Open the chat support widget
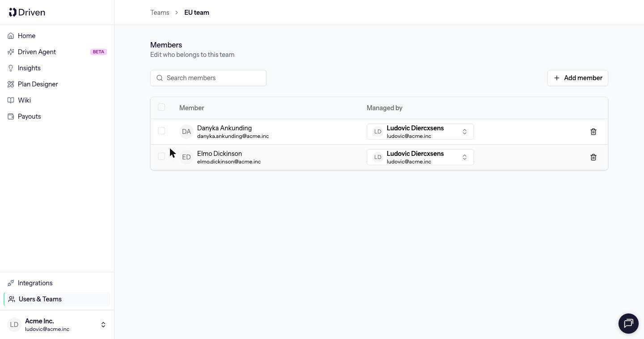Screen dimensions: 644x339 coord(628,323)
